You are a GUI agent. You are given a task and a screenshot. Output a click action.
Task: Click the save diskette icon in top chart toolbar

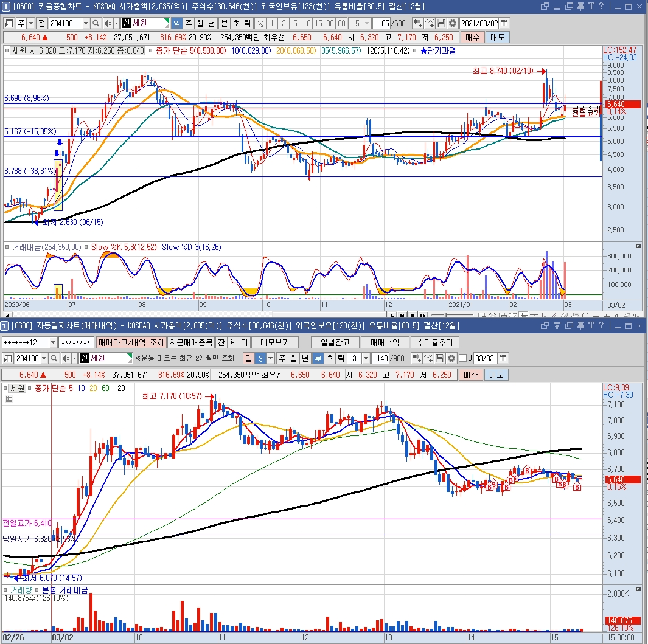(441, 23)
